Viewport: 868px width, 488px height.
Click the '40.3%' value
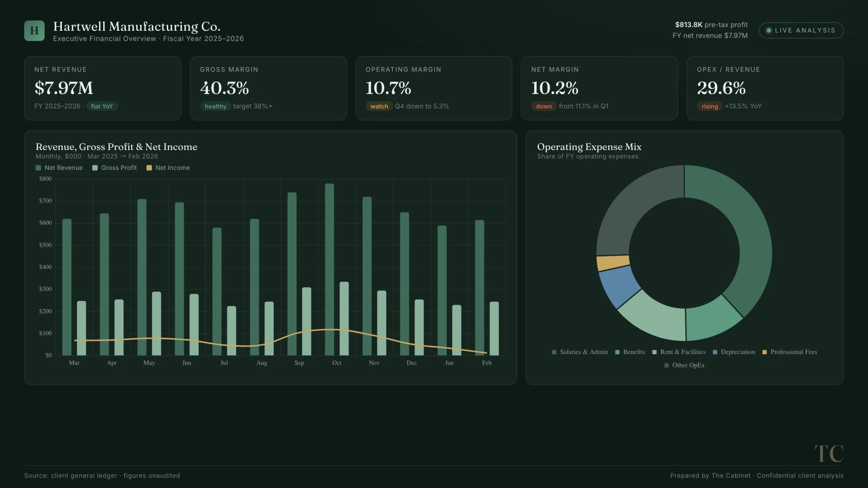225,88
